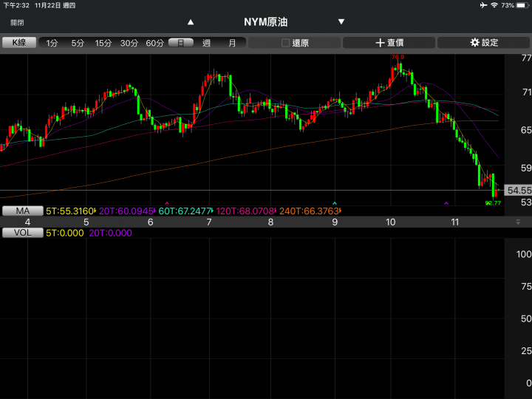Tap the 5T:55.3160 moving average value

point(71,211)
